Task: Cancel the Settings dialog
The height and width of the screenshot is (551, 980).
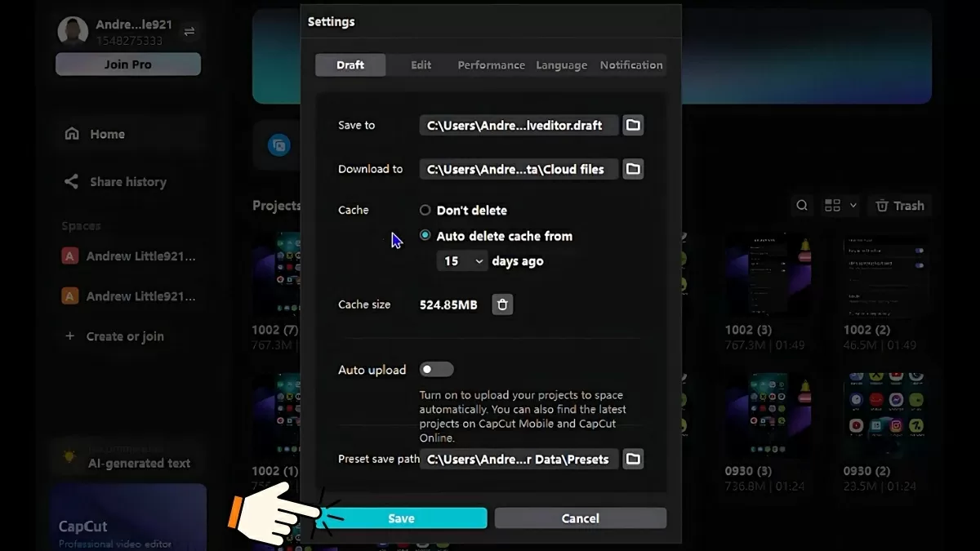Action: 580,518
